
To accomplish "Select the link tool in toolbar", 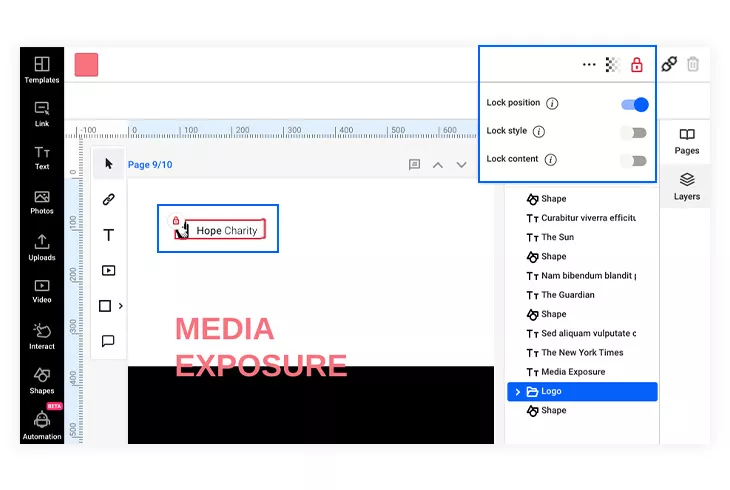I will (108, 199).
